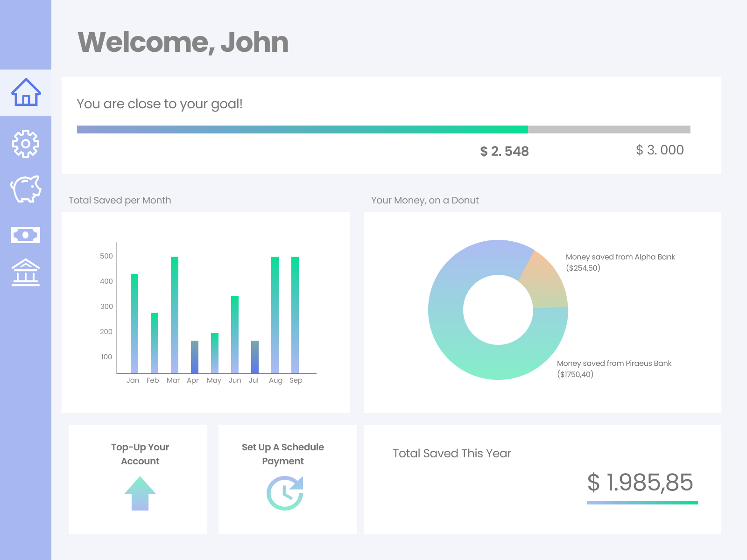Click the Top-Up up arrow icon
Image resolution: width=747 pixels, height=560 pixels.
pyautogui.click(x=140, y=493)
